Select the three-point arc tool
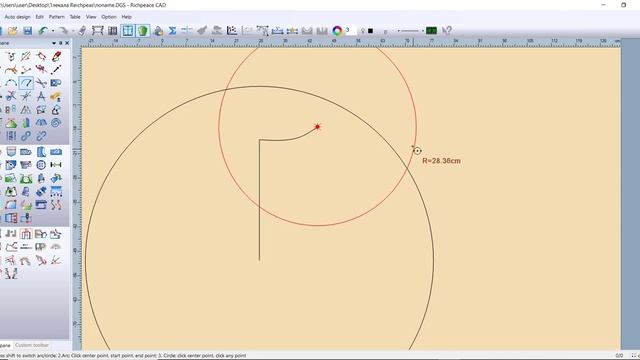The width and height of the screenshot is (640, 360). 11,83
